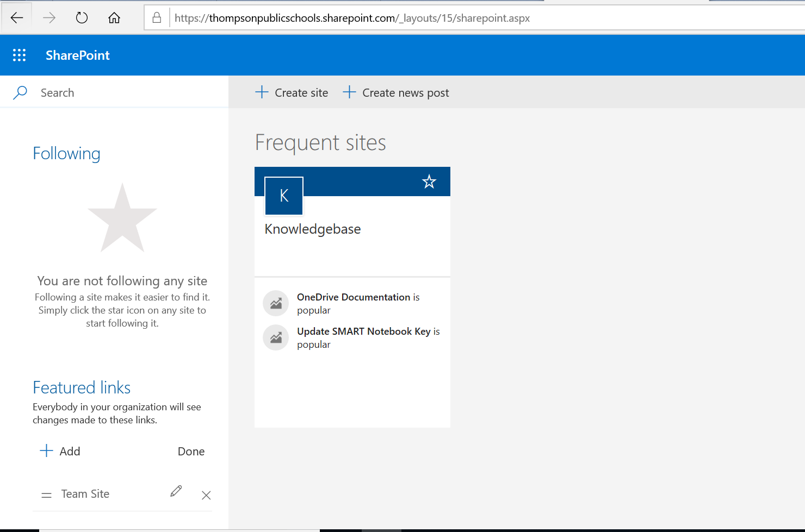Open the app launcher waffle icon
805x532 pixels.
(19, 55)
